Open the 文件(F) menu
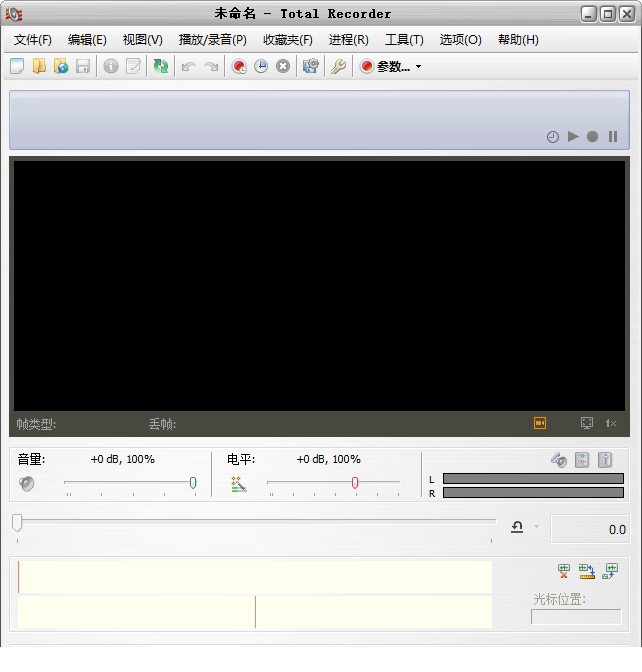Screen dimensions: 642x672 (x=33, y=40)
